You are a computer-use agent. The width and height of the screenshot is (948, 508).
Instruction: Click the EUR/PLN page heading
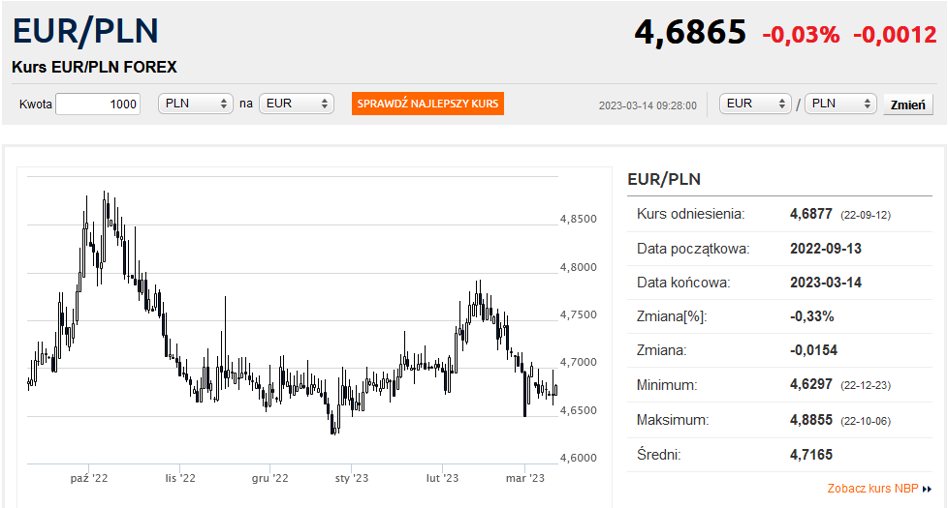pyautogui.click(x=85, y=31)
